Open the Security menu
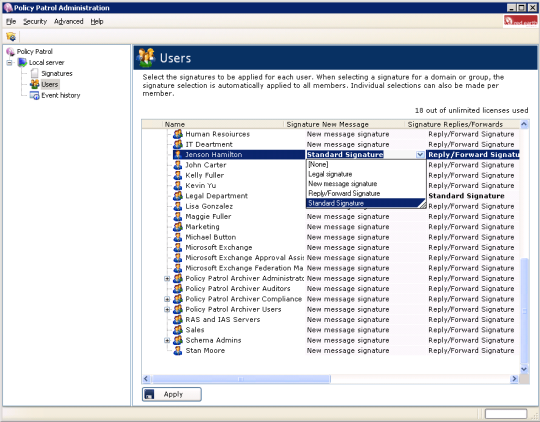 (x=35, y=21)
